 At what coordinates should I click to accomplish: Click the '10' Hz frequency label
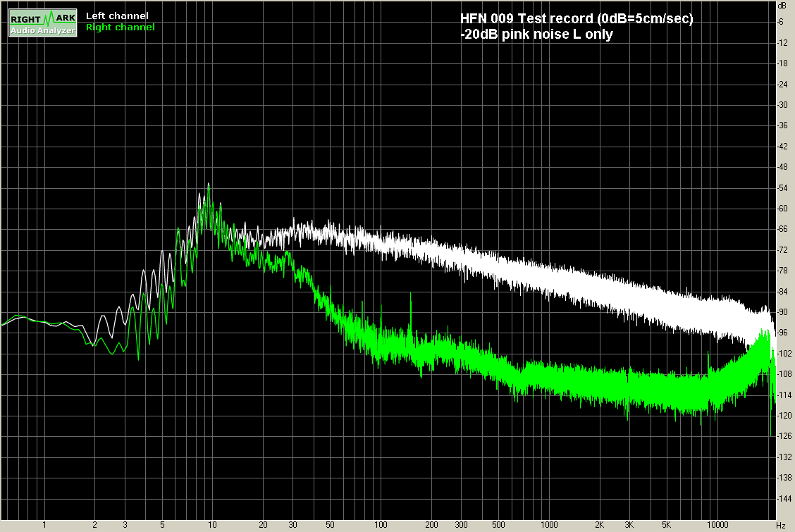212,525
